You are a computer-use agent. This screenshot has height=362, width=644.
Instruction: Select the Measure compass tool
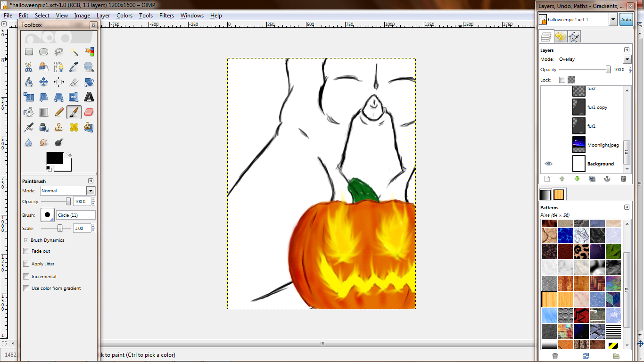tap(29, 82)
